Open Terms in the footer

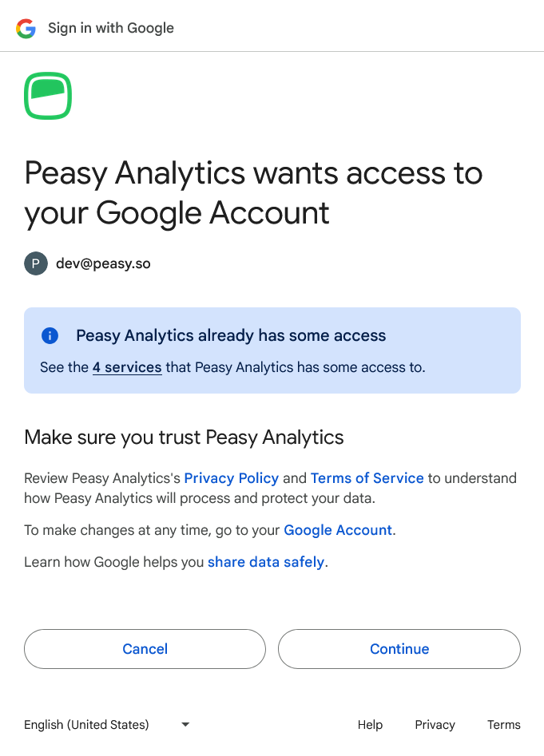pos(504,725)
